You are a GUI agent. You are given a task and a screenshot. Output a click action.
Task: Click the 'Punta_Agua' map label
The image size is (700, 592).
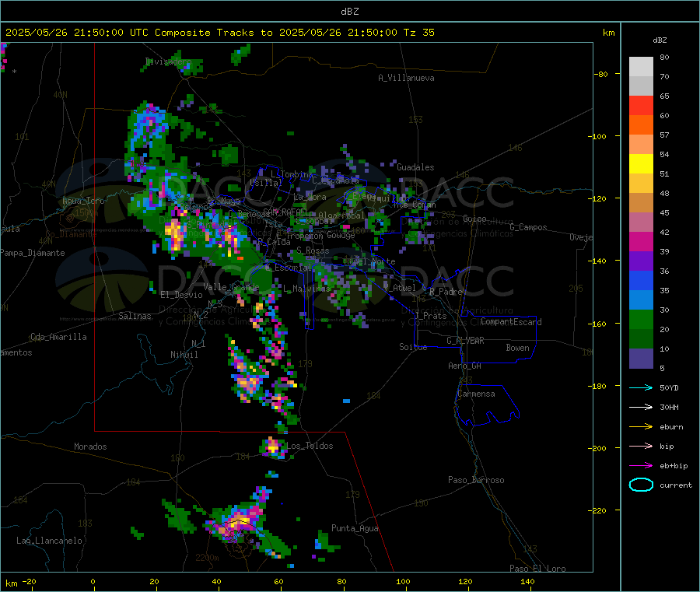[355, 528]
